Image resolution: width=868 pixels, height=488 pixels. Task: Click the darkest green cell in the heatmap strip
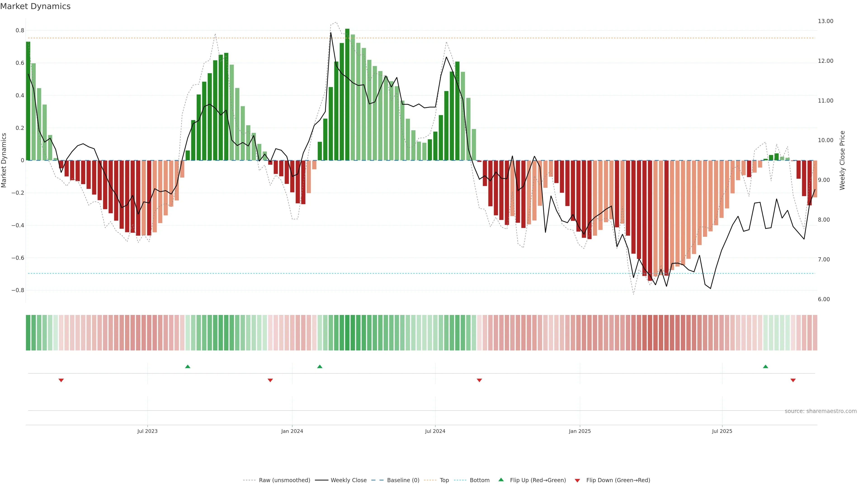coord(347,333)
